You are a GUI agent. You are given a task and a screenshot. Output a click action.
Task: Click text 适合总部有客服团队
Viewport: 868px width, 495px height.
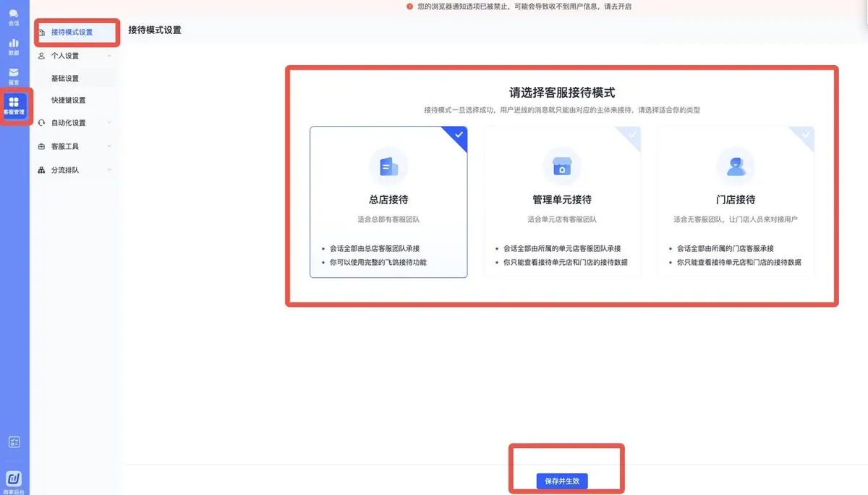[388, 219]
